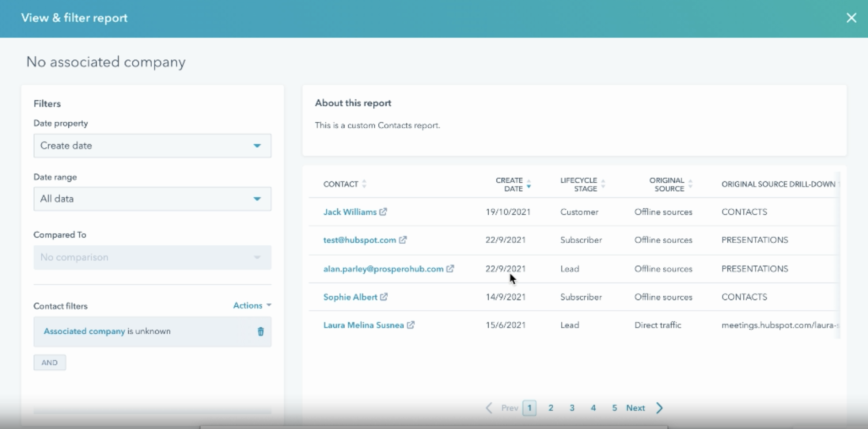Click the Associated company filter link
The width and height of the screenshot is (868, 429).
84,331
